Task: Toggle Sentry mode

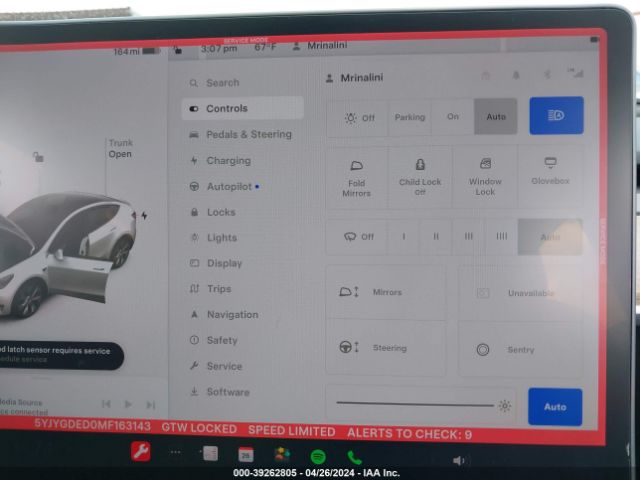Action: click(x=520, y=349)
